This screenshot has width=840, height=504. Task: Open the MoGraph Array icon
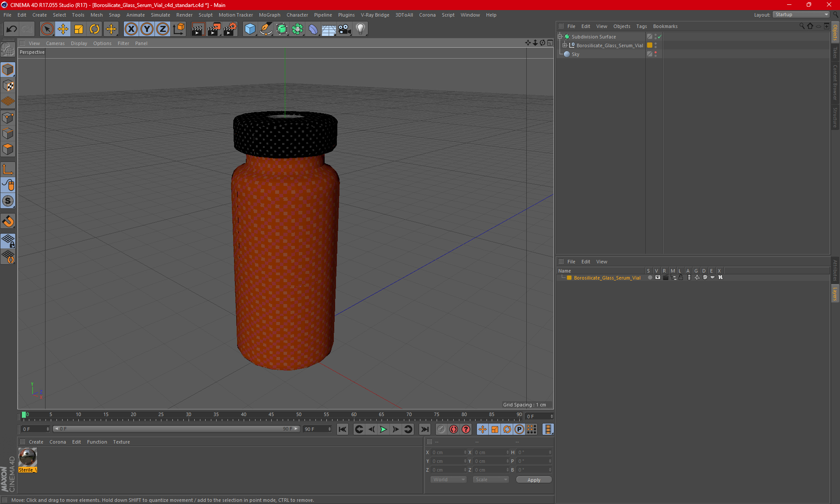point(297,29)
